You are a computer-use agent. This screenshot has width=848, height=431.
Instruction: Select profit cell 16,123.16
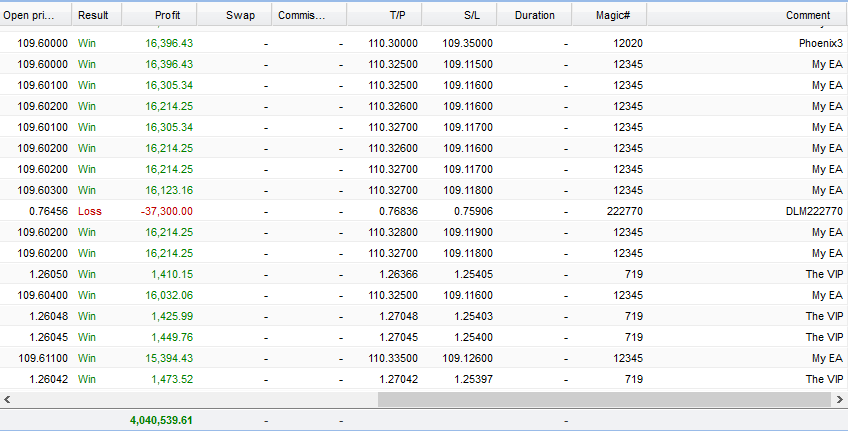pos(169,190)
